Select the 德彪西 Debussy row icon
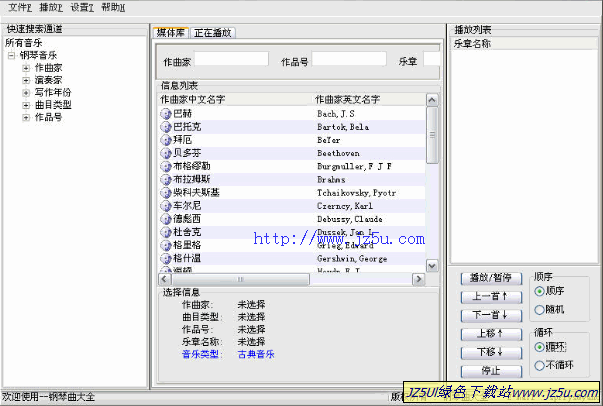This screenshot has width=603, height=406. (166, 218)
